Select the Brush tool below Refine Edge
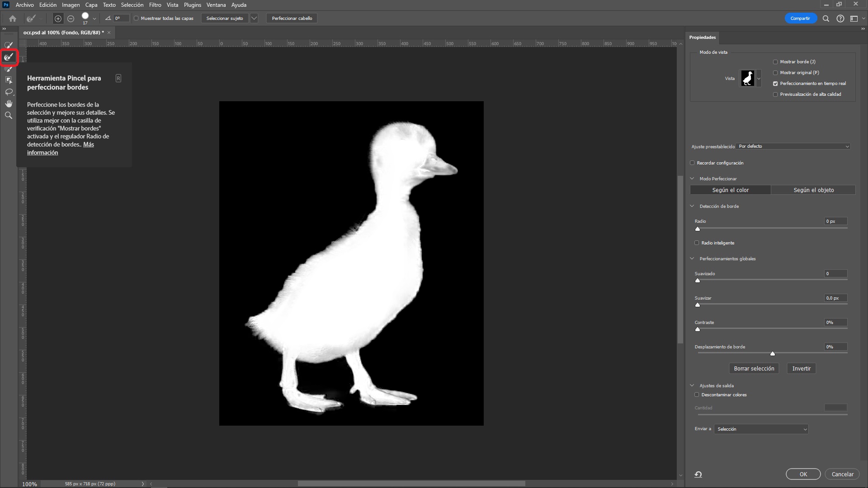The width and height of the screenshot is (868, 488). pos(9,69)
